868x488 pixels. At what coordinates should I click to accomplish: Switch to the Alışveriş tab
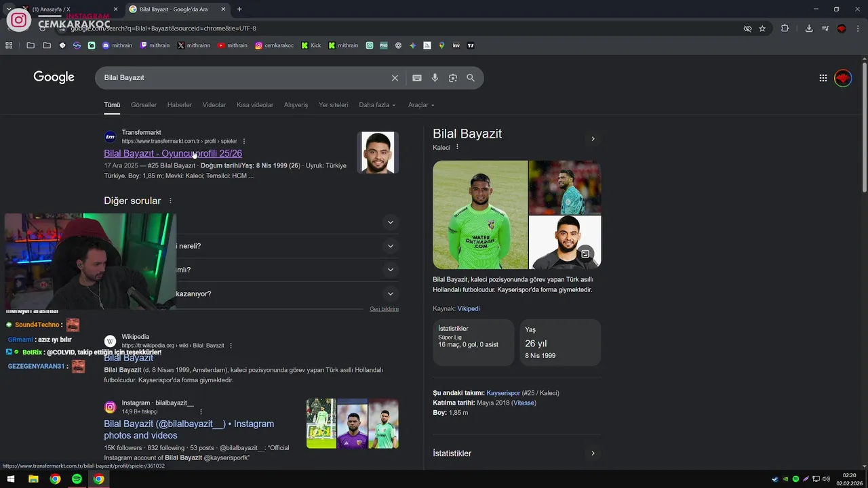tap(296, 105)
